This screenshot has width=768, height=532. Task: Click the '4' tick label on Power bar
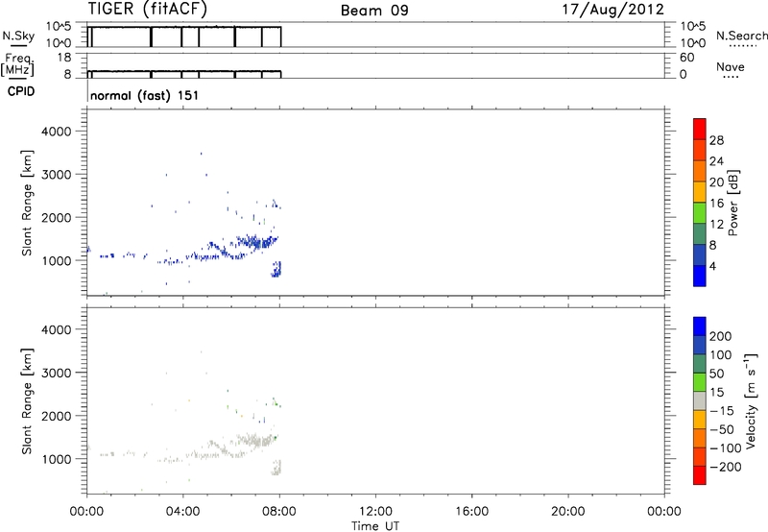(x=712, y=266)
